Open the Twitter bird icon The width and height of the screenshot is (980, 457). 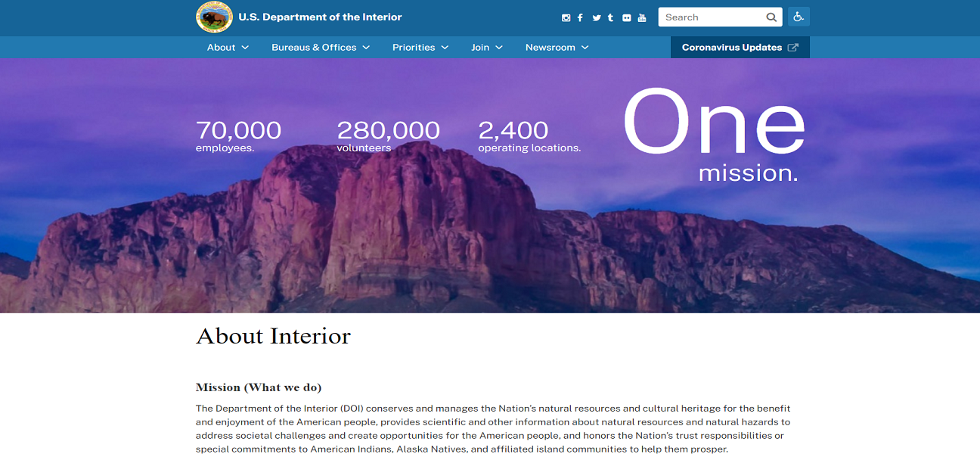click(597, 17)
